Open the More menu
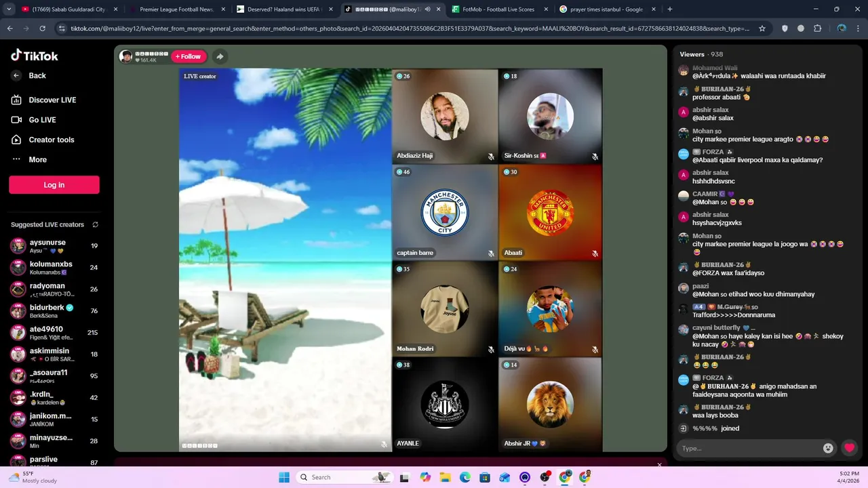Viewport: 868px width, 488px height. 29,160
